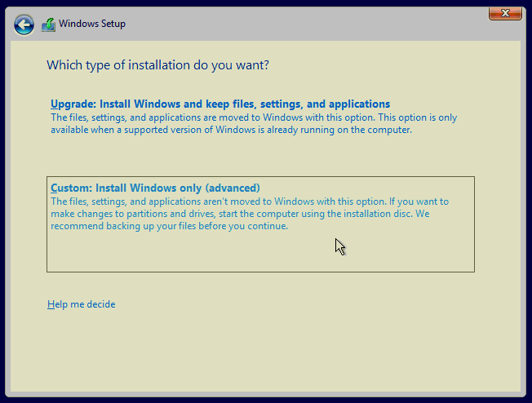Click the "Windows Setup" title text
Screen dimensions: 532x403
92,24
